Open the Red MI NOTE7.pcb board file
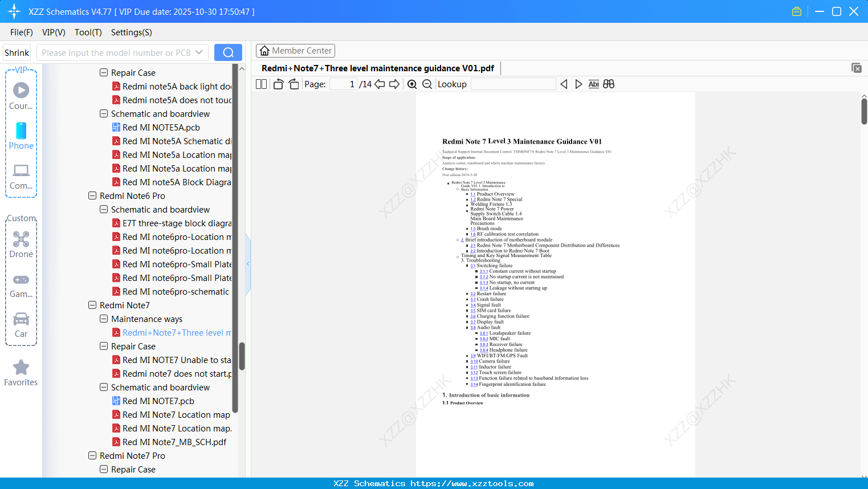 click(x=158, y=401)
